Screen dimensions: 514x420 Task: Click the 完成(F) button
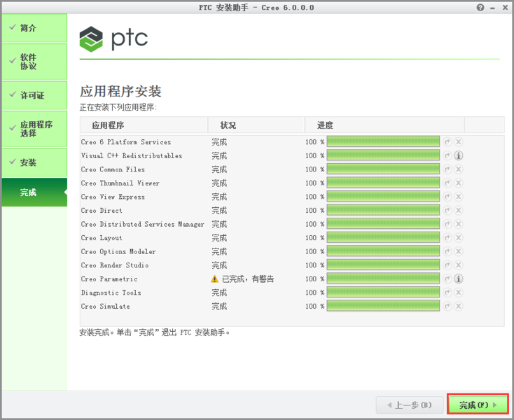[478, 405]
